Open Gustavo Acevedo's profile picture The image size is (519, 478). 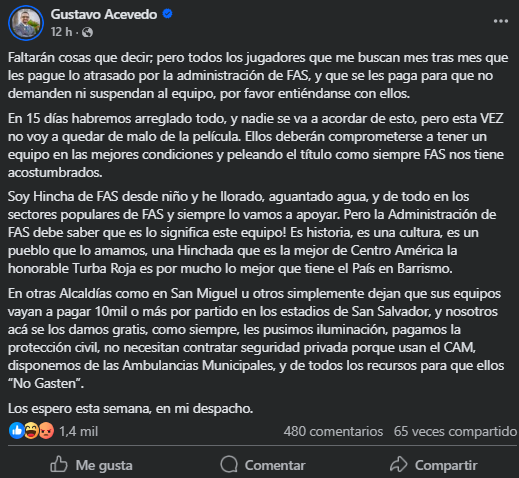click(x=26, y=23)
